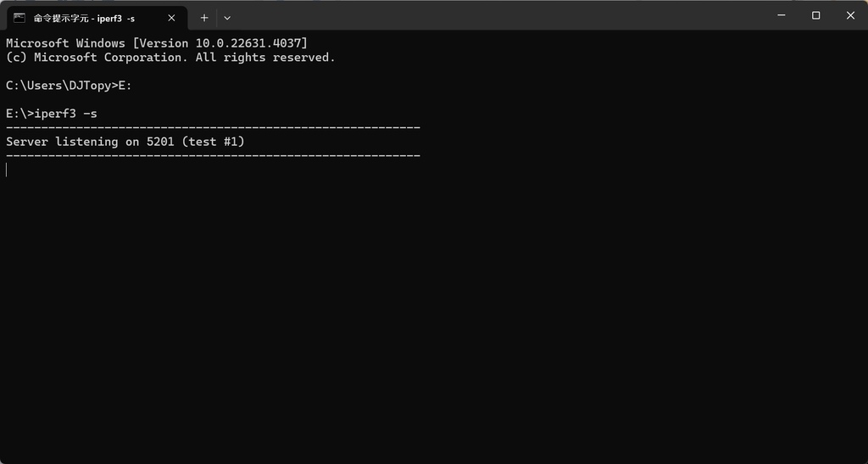Close the iperf3 -s tab
The width and height of the screenshot is (868, 464).
click(x=171, y=19)
